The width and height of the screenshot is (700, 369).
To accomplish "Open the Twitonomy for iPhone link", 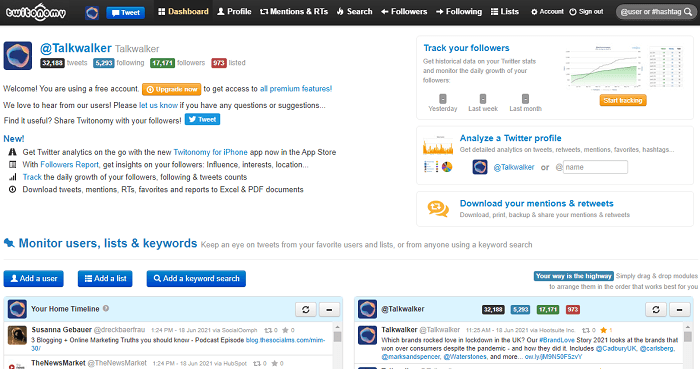I will pos(210,152).
